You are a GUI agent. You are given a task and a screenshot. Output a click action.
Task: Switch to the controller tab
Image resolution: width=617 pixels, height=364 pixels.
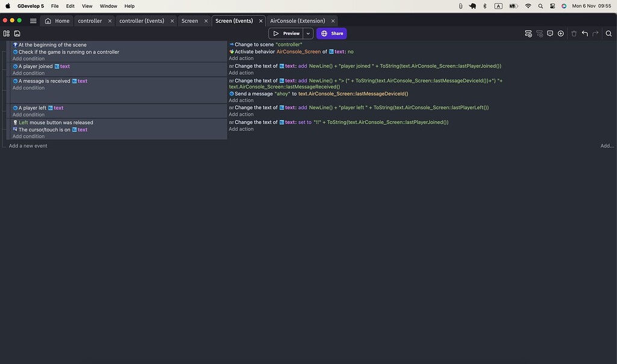90,21
